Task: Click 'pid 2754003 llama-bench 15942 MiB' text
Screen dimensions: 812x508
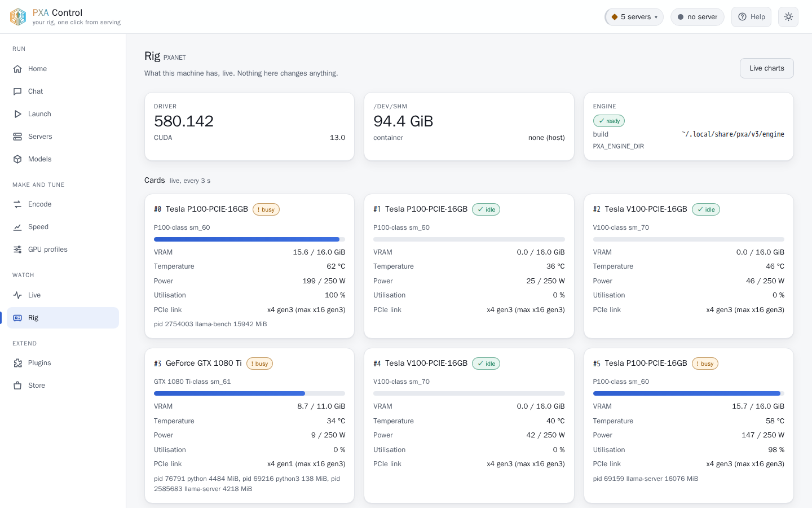Action: (x=210, y=324)
